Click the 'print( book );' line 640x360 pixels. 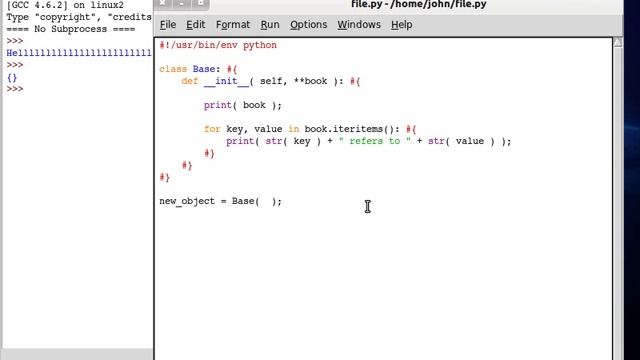242,105
